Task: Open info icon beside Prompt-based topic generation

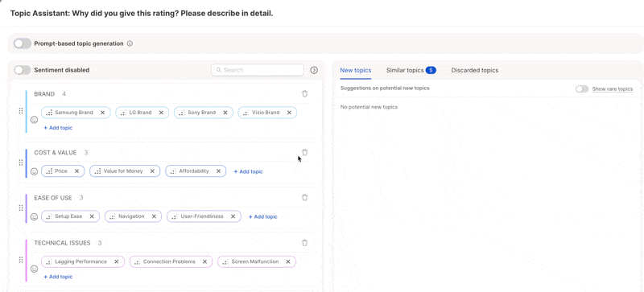Action: (x=130, y=43)
